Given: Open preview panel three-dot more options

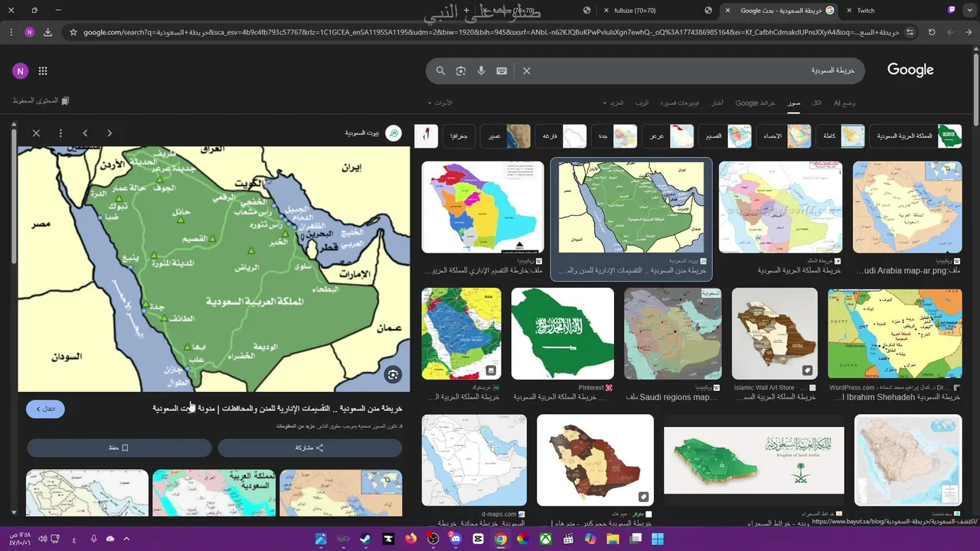Looking at the screenshot, I should coord(60,133).
